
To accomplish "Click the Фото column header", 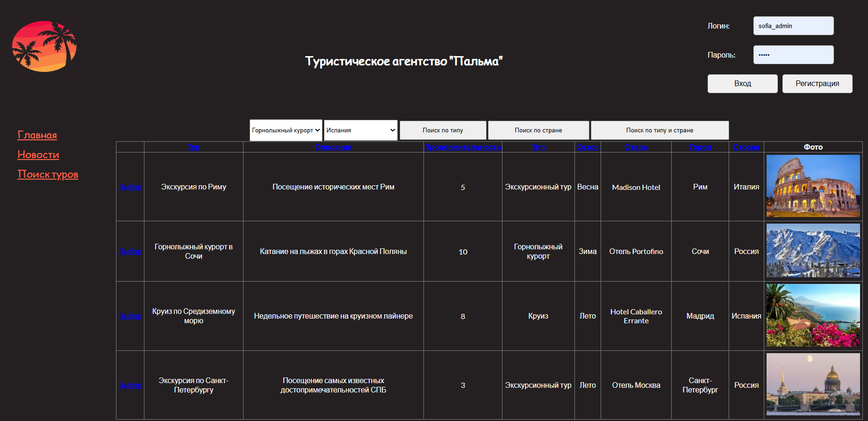I will 813,147.
